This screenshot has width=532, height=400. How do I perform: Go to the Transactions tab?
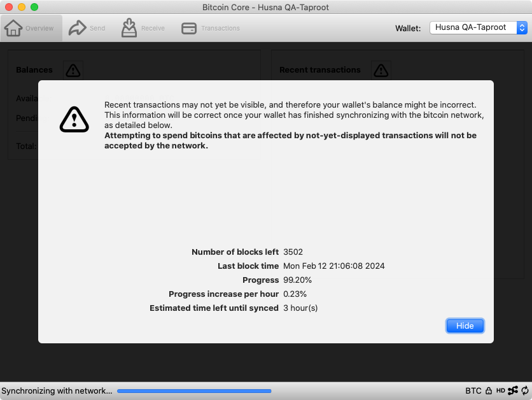pyautogui.click(x=211, y=28)
